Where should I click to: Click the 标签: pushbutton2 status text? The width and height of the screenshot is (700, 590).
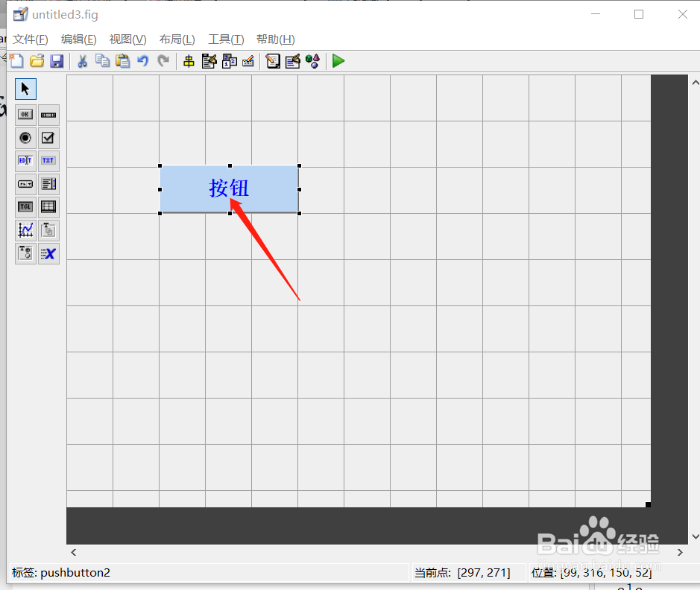pos(61,573)
